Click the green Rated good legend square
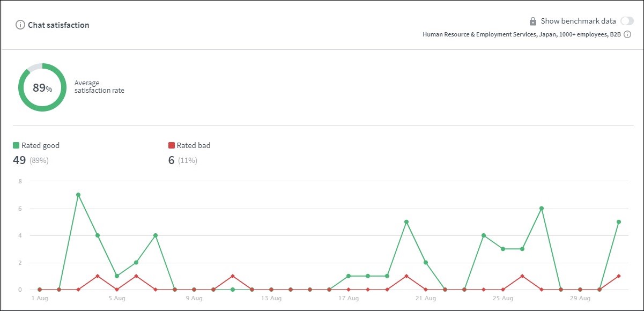Viewport: 644px width, 311px height. click(16, 145)
